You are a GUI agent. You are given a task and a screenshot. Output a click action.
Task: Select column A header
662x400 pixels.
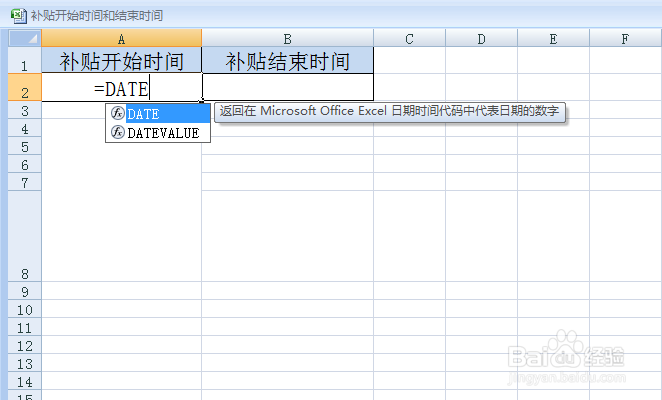(122, 38)
